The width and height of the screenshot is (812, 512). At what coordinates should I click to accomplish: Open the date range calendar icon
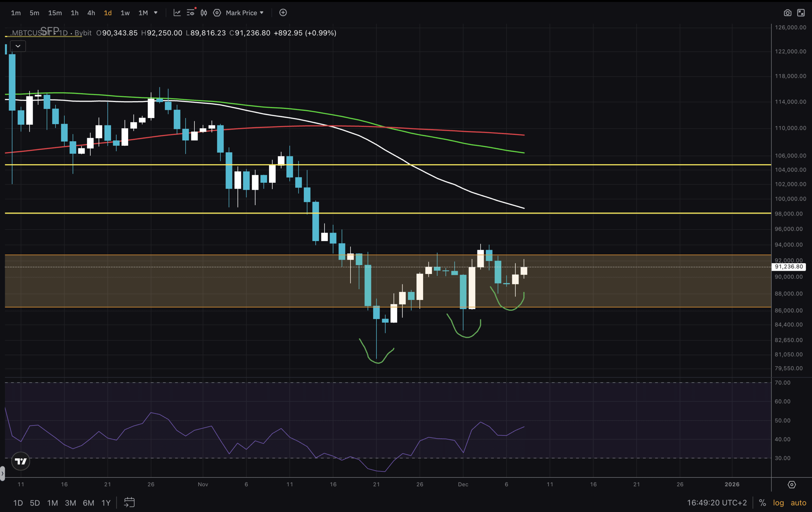click(129, 502)
